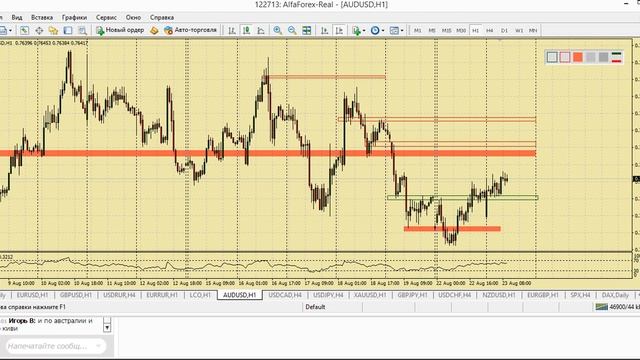
Task: Toggle Авто-торговля button
Action: (x=190, y=30)
